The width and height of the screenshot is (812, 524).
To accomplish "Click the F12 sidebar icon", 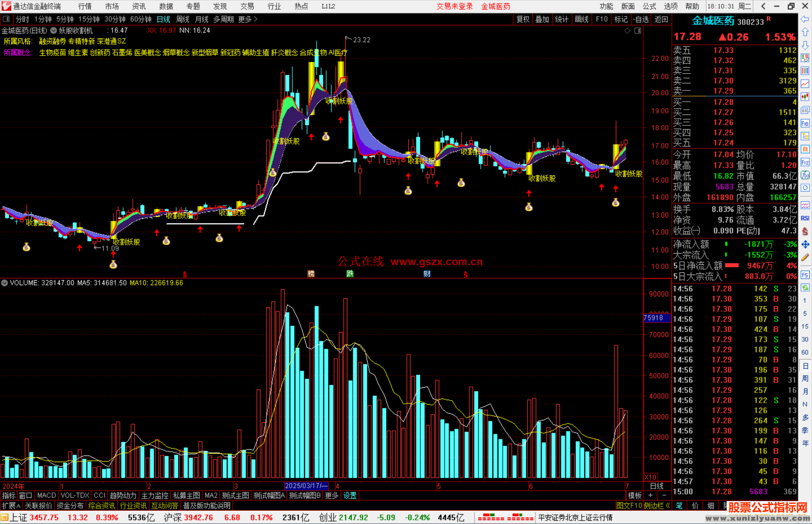I will (805, 162).
